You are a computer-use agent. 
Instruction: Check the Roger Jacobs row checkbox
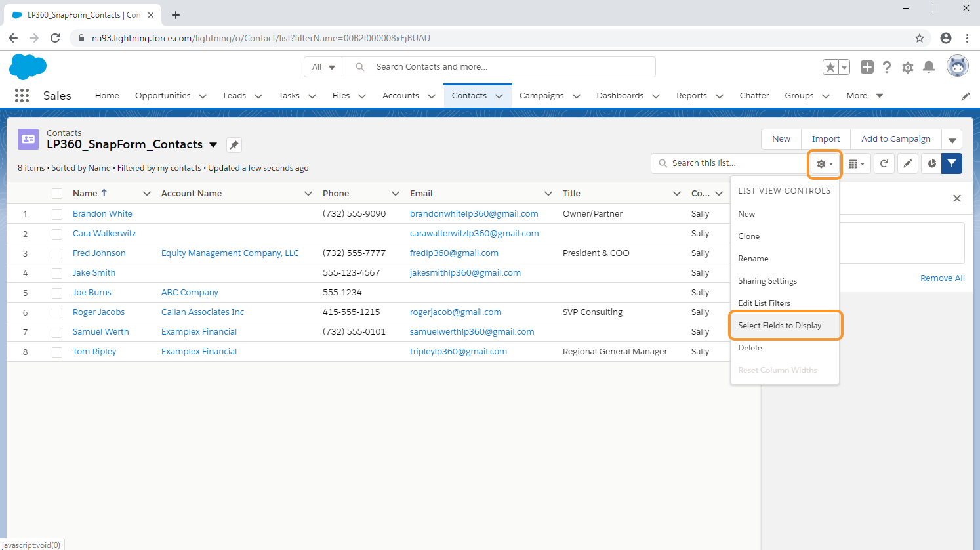(57, 312)
